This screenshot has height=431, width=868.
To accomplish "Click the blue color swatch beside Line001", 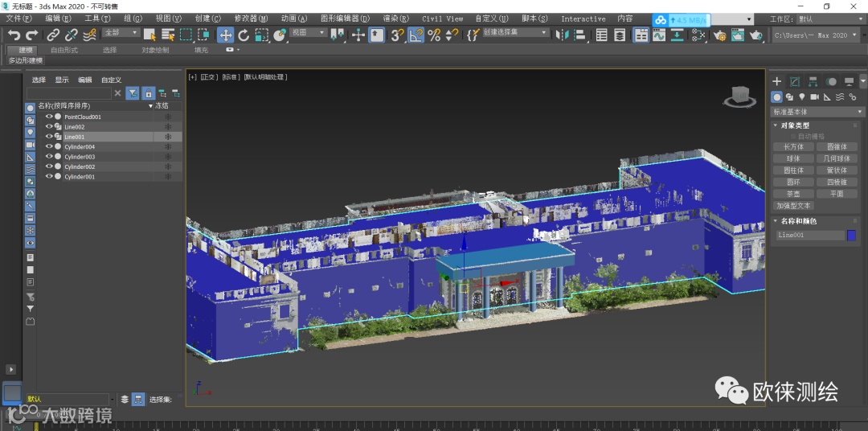I will [851, 235].
